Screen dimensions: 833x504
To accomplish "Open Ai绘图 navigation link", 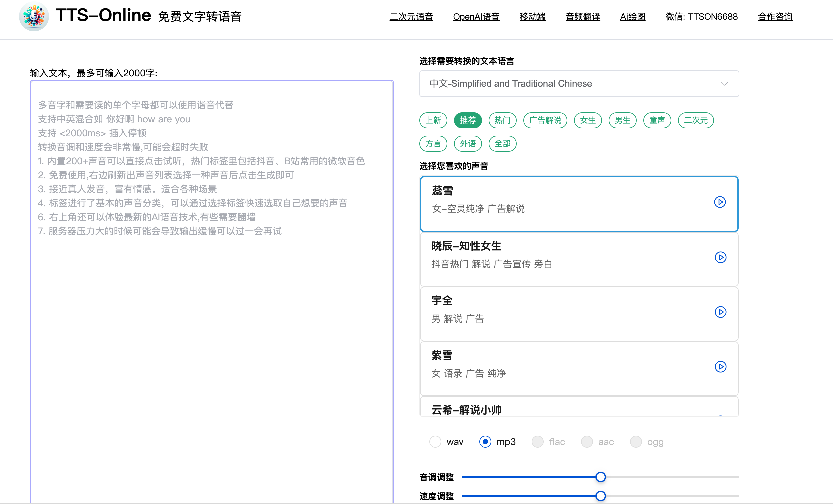I will 633,17.
